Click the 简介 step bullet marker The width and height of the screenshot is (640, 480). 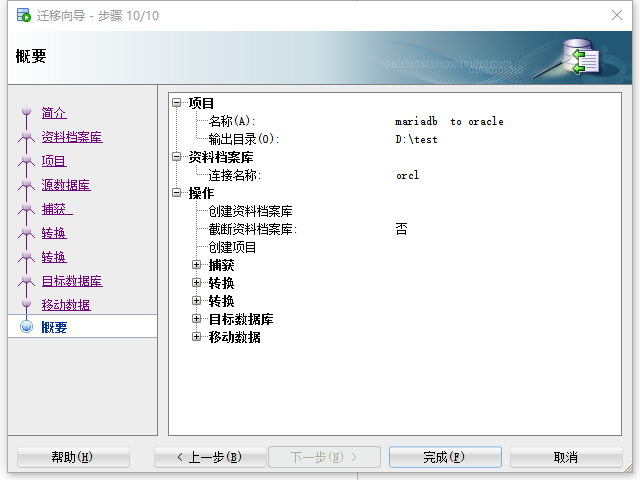27,111
